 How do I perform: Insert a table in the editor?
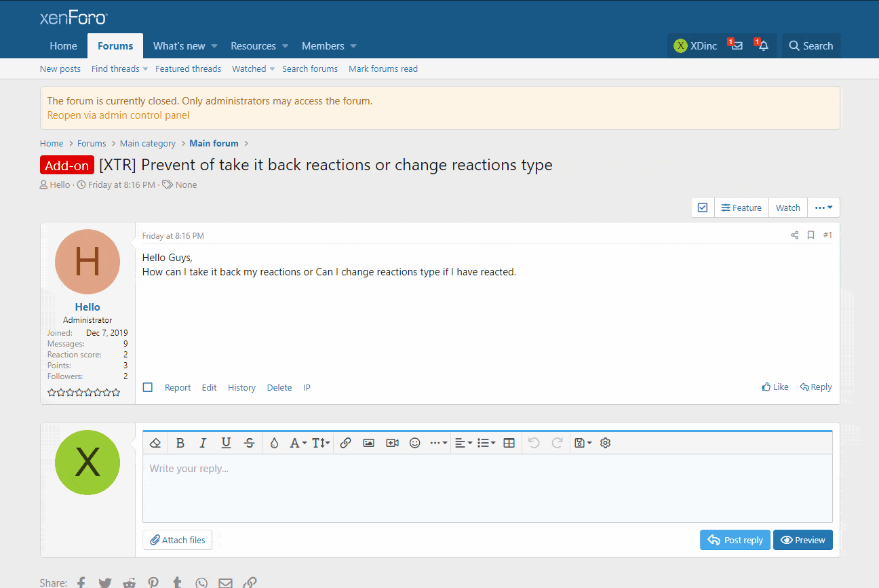[x=509, y=443]
